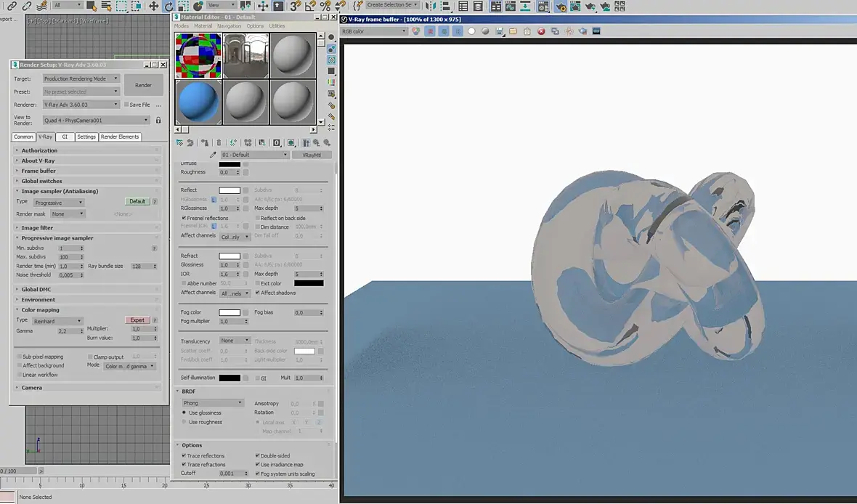Click Mirror tool in main toolbar
This screenshot has width=857, height=504.
coord(431,6)
